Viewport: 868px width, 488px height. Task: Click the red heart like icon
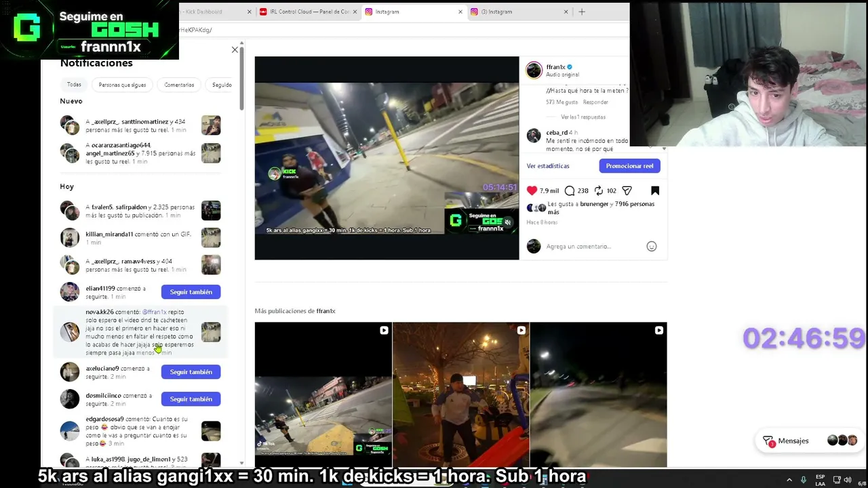click(x=532, y=190)
